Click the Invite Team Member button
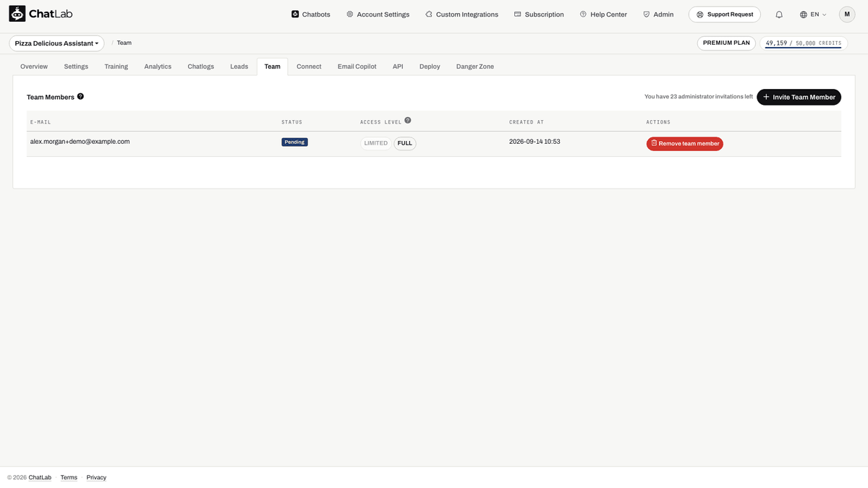This screenshot has height=488, width=868. pos(799,97)
